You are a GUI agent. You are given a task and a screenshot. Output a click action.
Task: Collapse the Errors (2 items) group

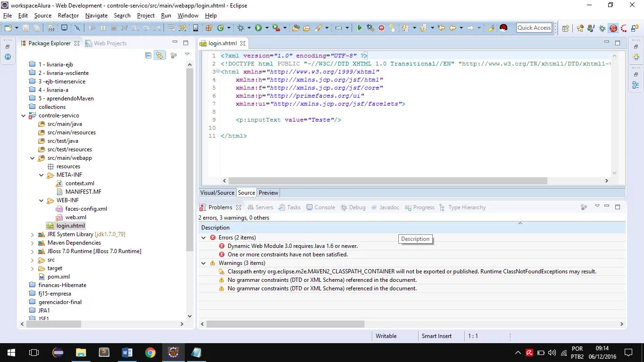click(204, 238)
